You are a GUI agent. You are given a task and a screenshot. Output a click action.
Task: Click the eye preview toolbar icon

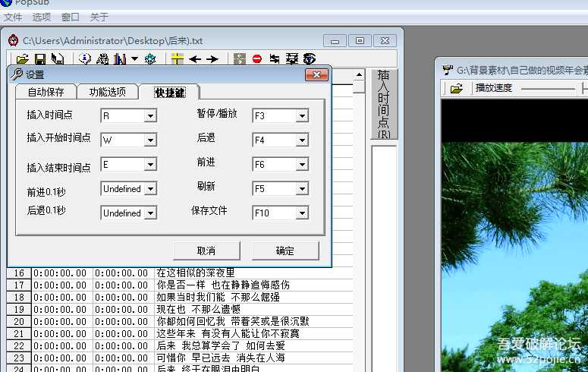(x=309, y=58)
